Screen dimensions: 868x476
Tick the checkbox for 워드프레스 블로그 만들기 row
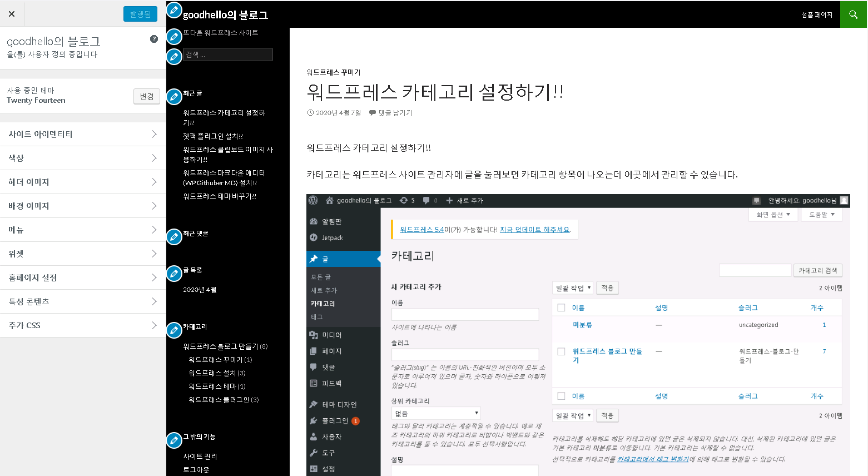pos(561,351)
